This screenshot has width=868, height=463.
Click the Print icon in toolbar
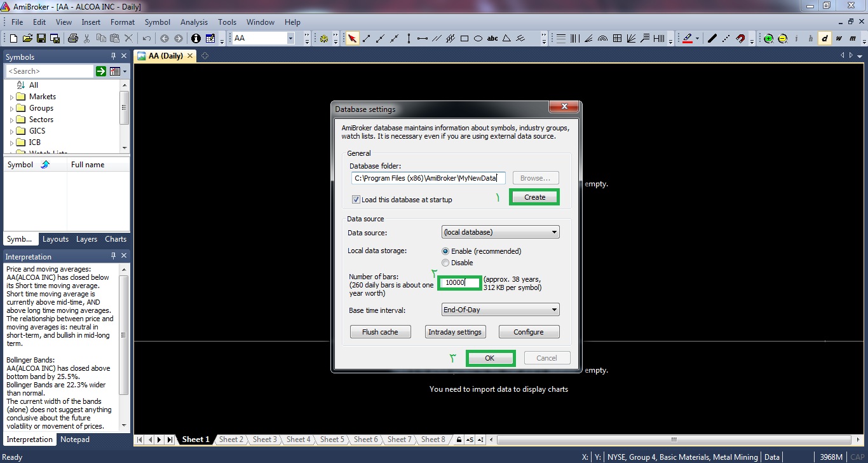pos(73,39)
